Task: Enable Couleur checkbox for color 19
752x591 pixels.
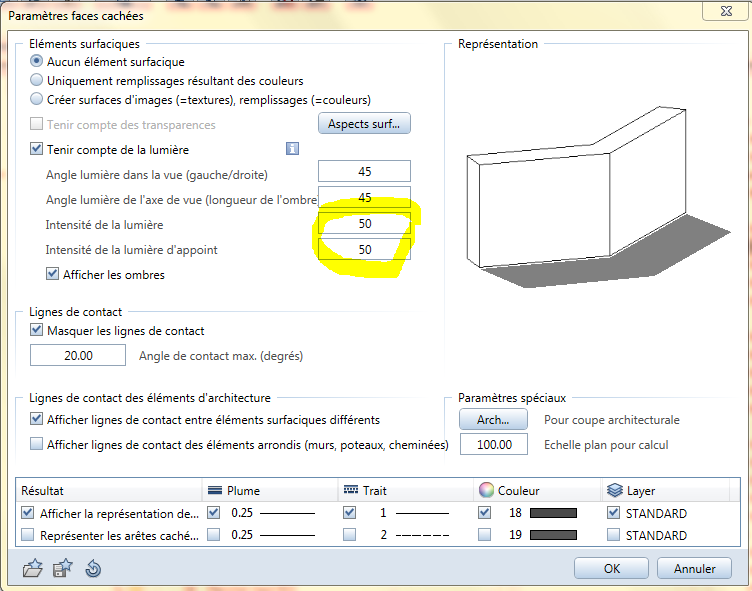Action: 484,534
